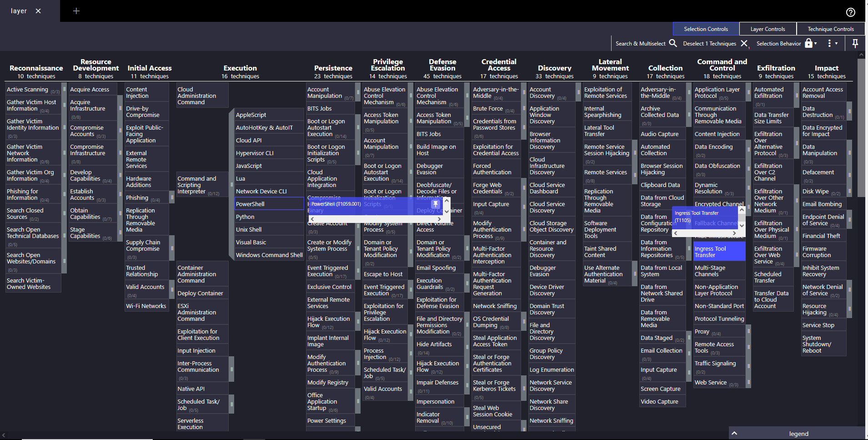Expand Inter-Process Communication sub-techniques handle

coord(231,369)
